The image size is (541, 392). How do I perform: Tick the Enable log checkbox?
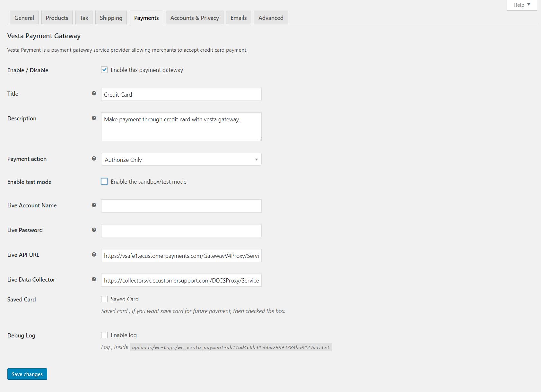click(x=104, y=335)
